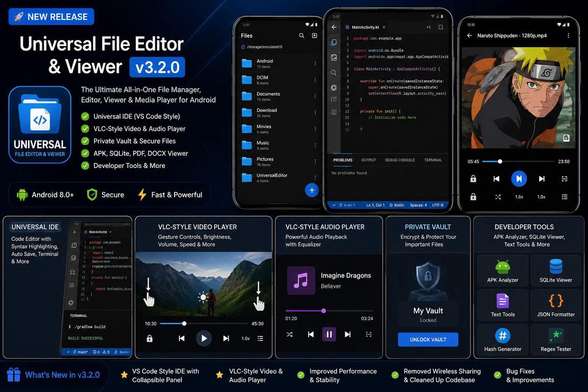Open the Kotlin language selector in status bar
588x392 pixels.
click(397, 205)
